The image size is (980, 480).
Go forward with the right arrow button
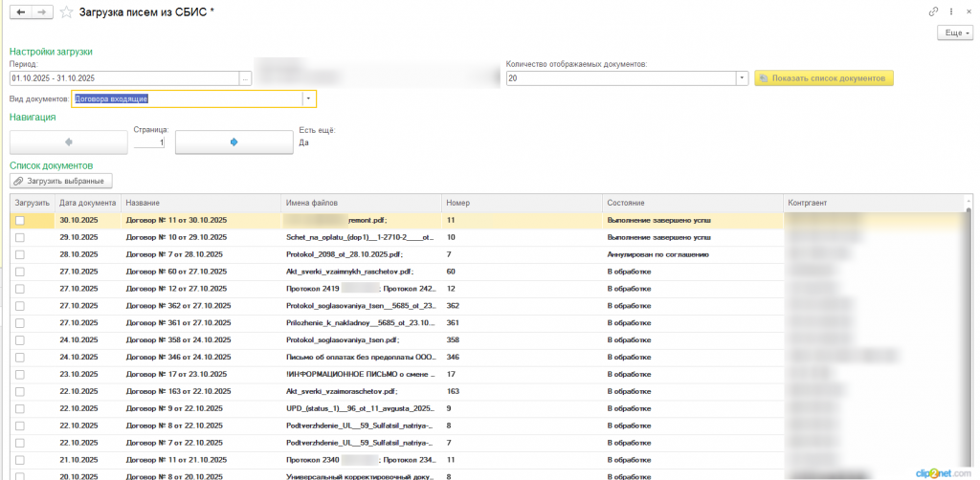42,11
